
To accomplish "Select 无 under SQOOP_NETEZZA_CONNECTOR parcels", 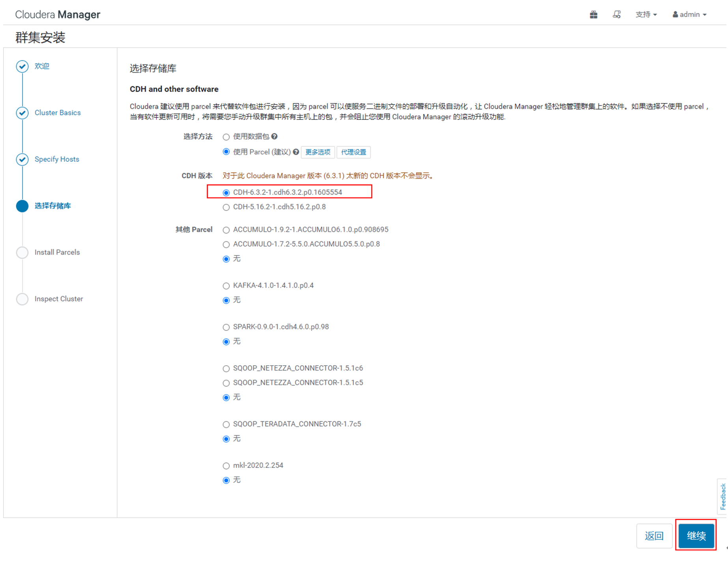I will 226,398.
